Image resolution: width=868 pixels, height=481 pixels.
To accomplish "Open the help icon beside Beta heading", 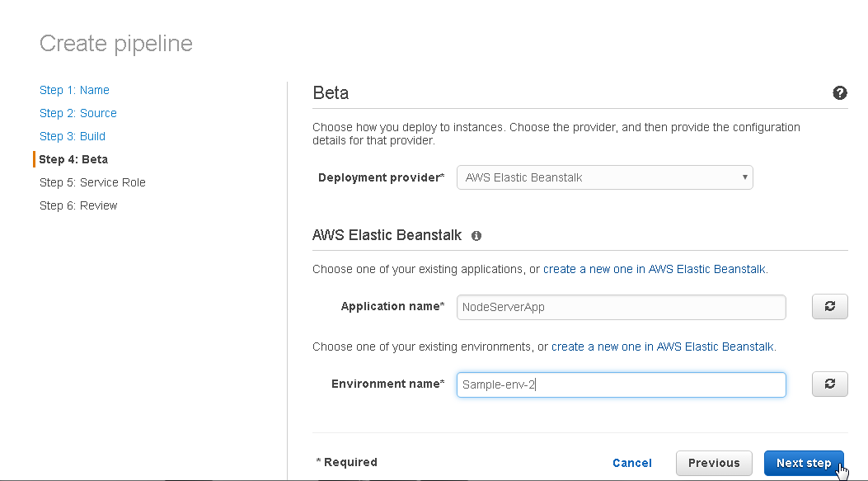I will [x=840, y=93].
